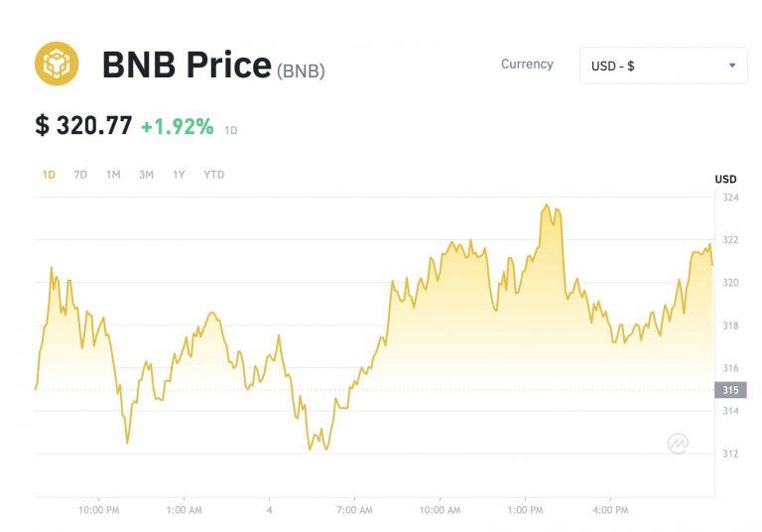Click the BNB Price heading

(x=187, y=66)
